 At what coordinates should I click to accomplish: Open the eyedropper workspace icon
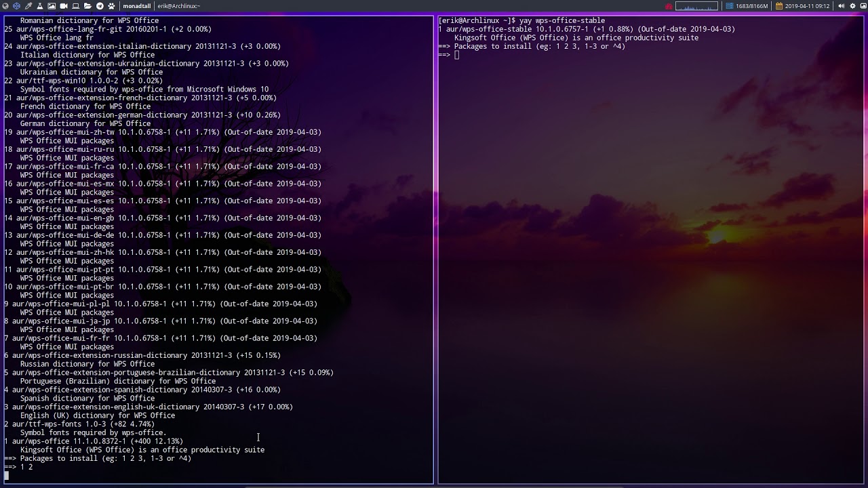[x=28, y=6]
